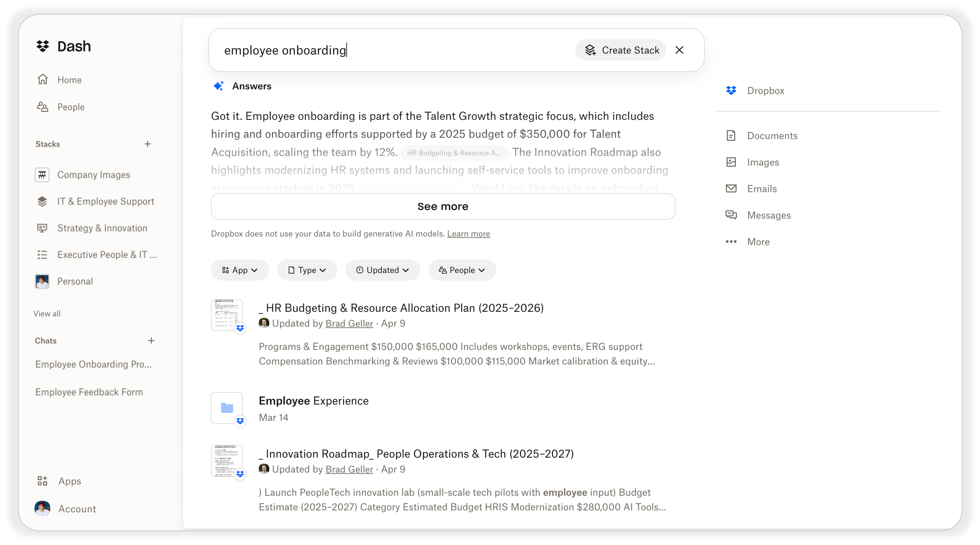Click the See more button
This screenshot has height=545, width=980.
point(442,206)
